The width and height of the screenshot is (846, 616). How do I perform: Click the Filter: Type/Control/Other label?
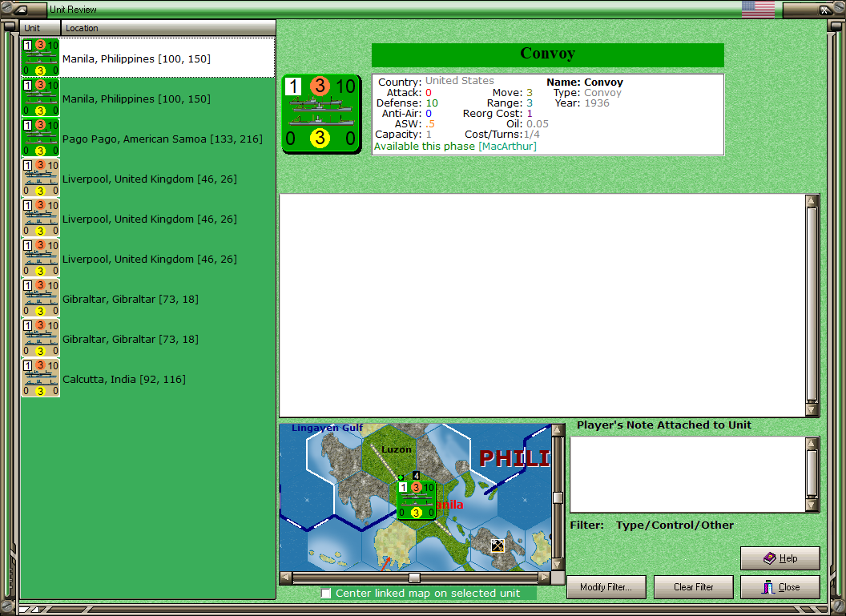click(652, 525)
